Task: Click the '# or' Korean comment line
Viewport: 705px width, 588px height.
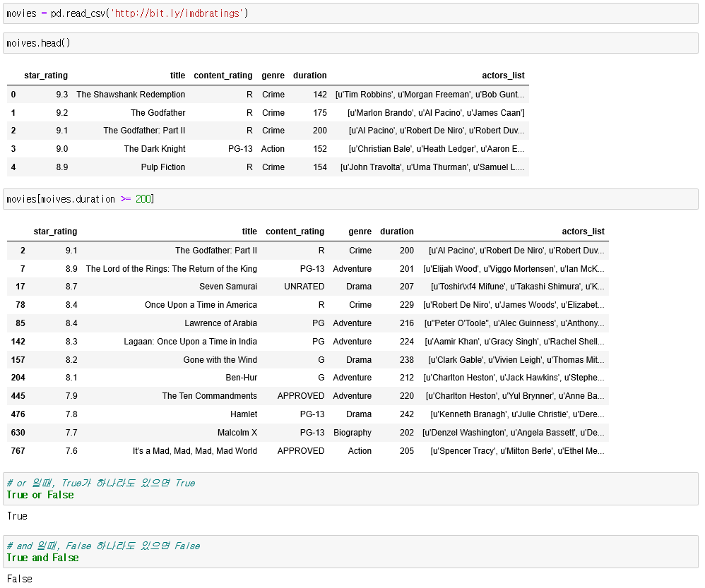Action: coord(101,484)
